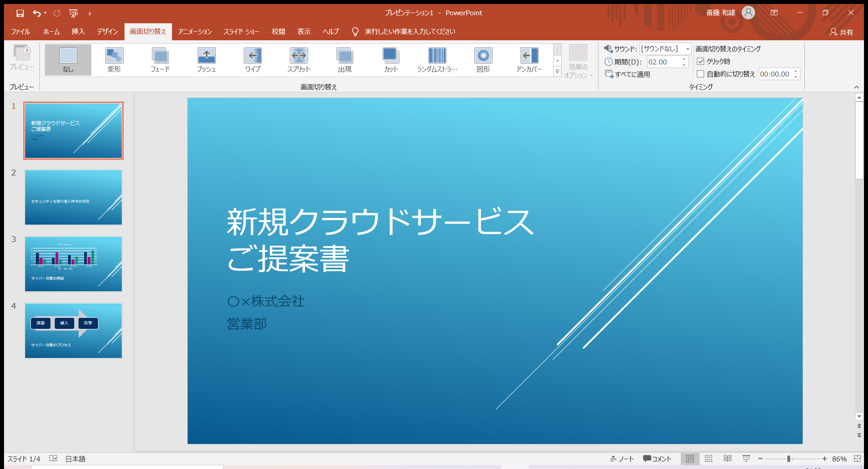This screenshot has height=469, width=868.
Task: Apply the カット (Cut) transition
Action: (x=390, y=60)
